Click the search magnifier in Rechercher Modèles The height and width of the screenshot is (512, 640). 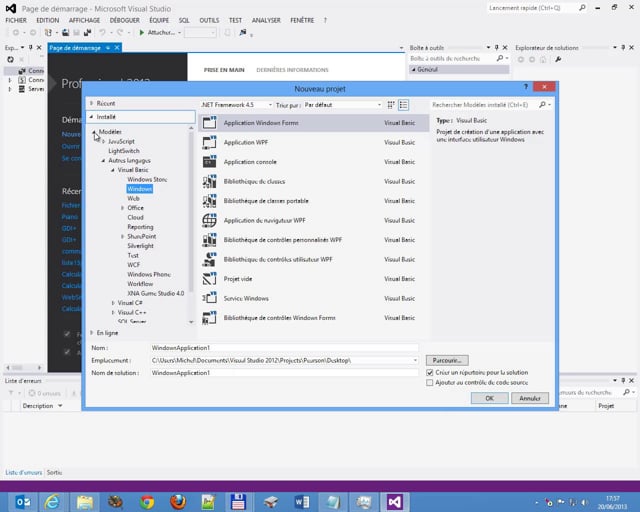(x=542, y=105)
